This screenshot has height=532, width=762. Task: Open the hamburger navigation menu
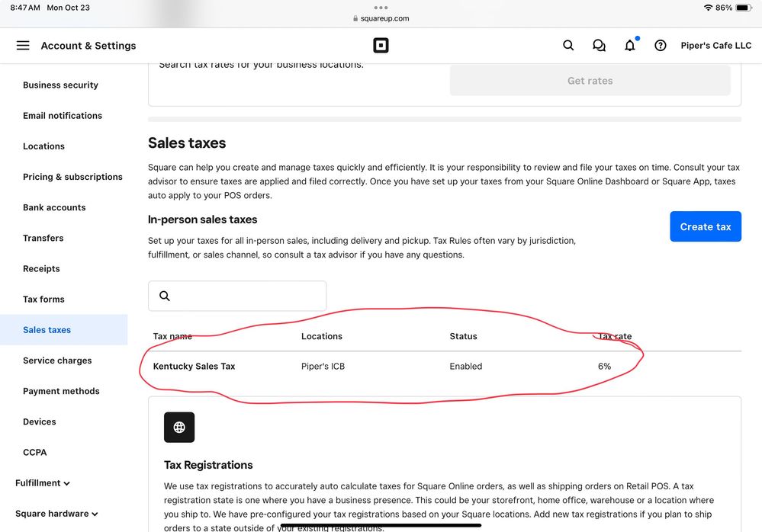[x=23, y=46]
